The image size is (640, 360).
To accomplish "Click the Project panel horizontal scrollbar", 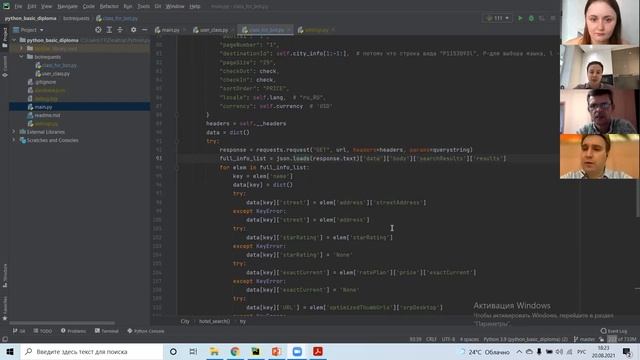I will [62, 323].
